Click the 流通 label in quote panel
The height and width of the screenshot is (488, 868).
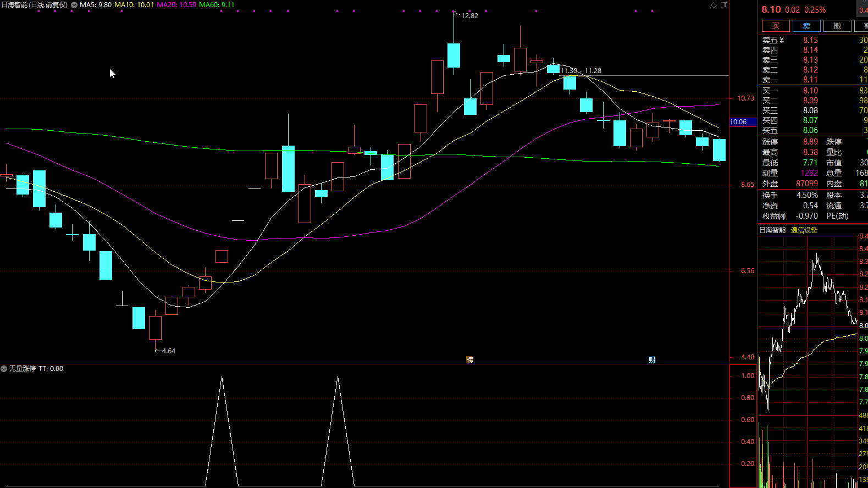pyautogui.click(x=834, y=206)
